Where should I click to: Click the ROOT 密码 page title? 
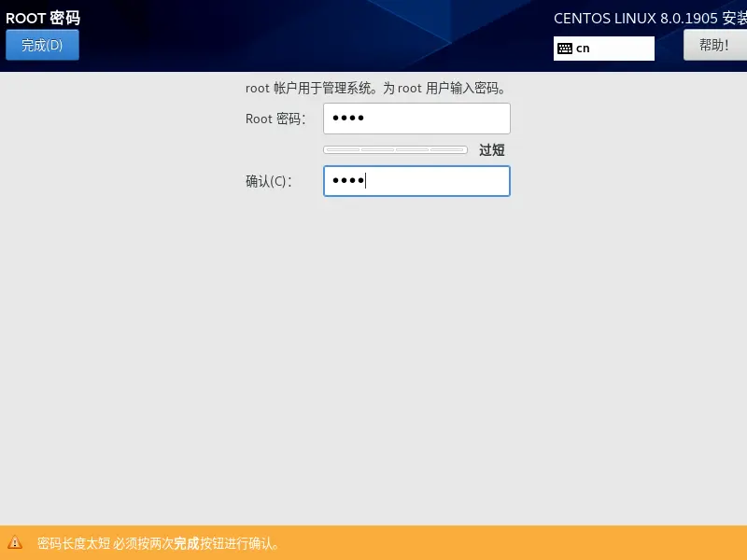(43, 18)
